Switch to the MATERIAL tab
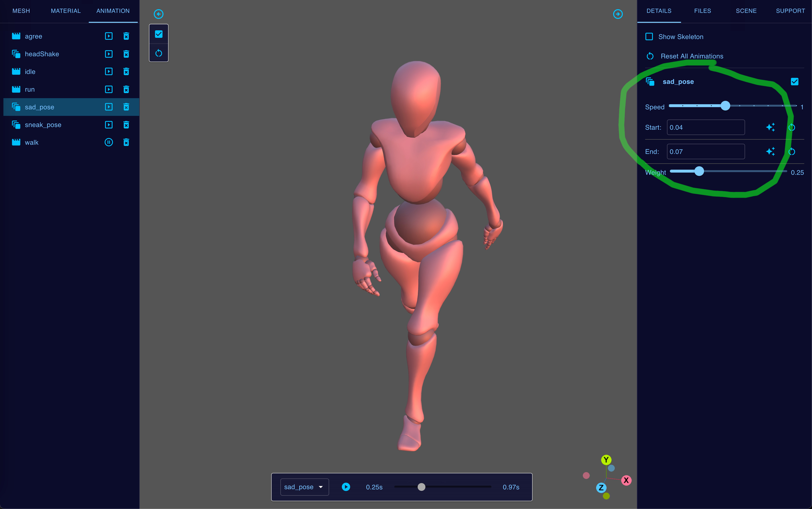Viewport: 812px width, 509px height. point(66,11)
